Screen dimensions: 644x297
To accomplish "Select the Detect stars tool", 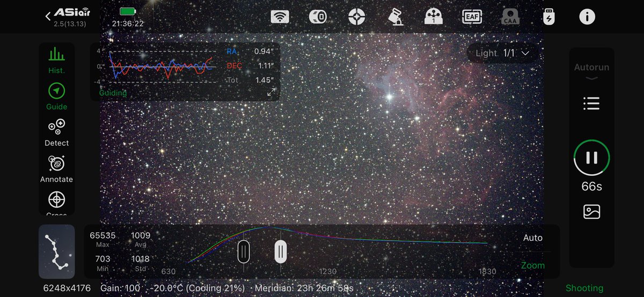I will coord(56,132).
